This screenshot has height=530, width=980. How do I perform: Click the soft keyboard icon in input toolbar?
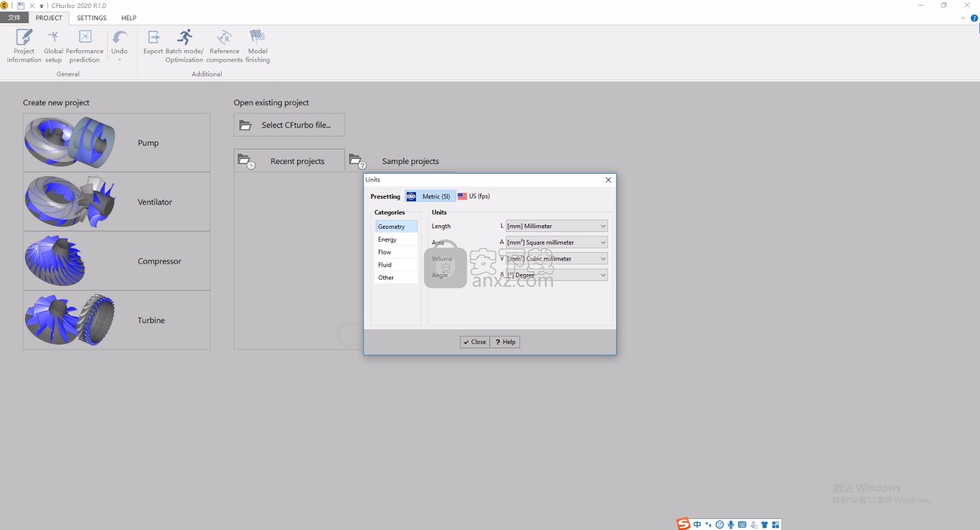click(742, 524)
